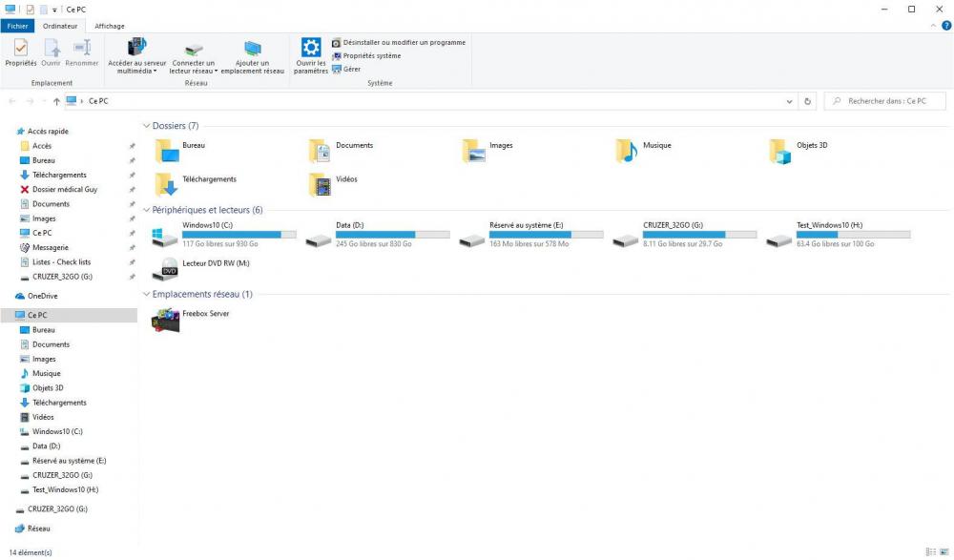Collapse the Périphériques et lecteurs section
954x560 pixels.
point(146,210)
